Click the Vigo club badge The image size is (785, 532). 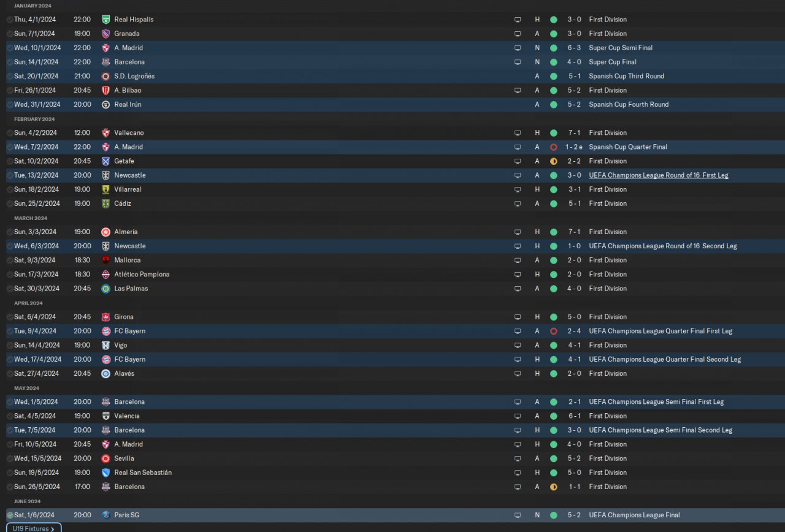(x=105, y=345)
